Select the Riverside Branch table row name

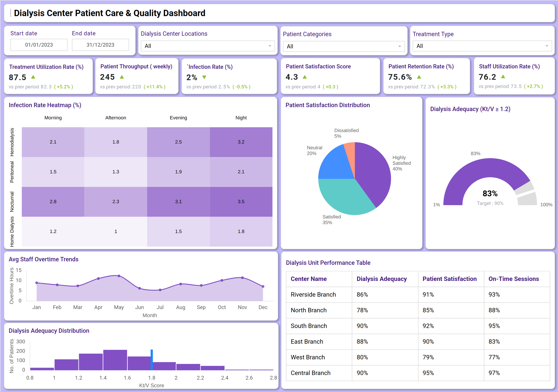pyautogui.click(x=313, y=295)
